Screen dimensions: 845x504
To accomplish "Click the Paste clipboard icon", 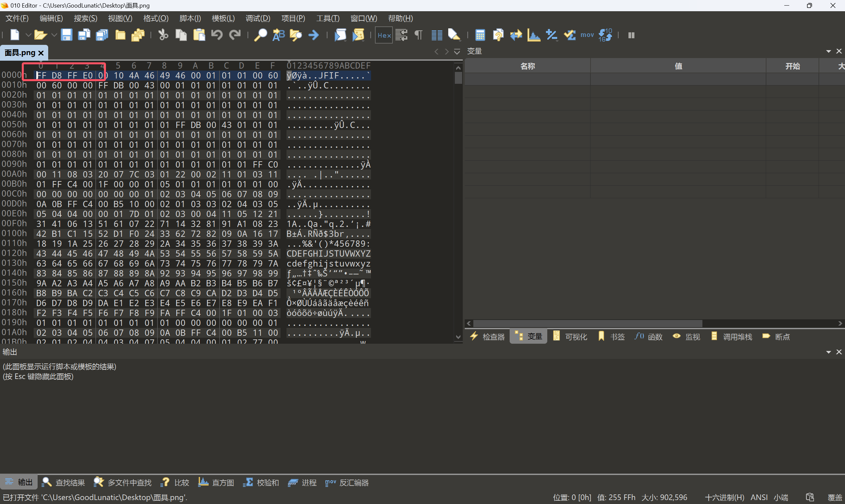I will click(199, 35).
